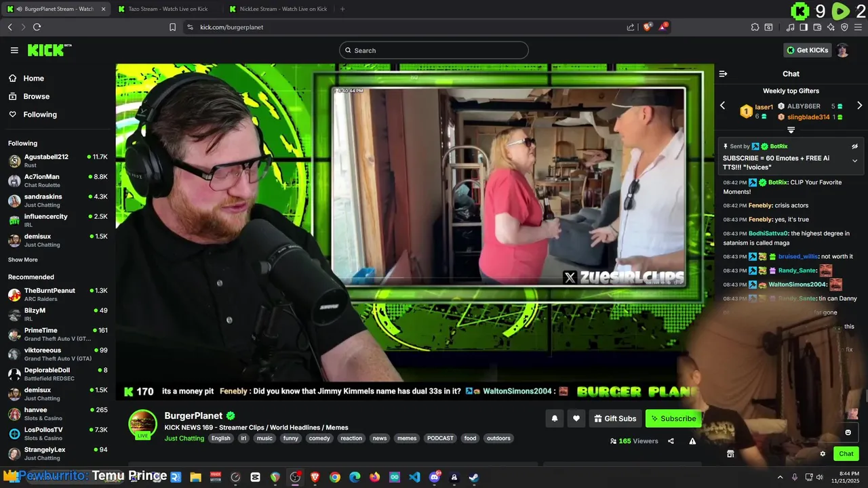The image size is (868, 488).
Task: Click BurgerPlanet channel avatar
Action: (142, 424)
